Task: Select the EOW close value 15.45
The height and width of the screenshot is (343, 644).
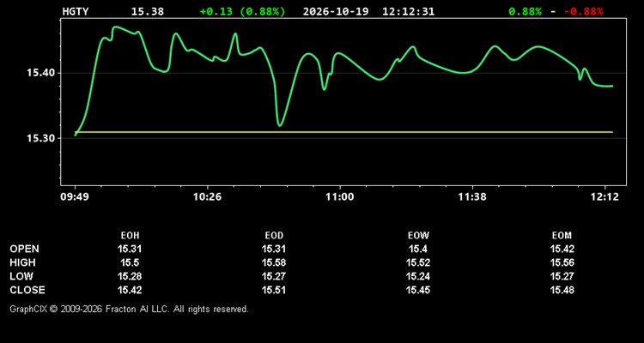Action: (x=418, y=290)
